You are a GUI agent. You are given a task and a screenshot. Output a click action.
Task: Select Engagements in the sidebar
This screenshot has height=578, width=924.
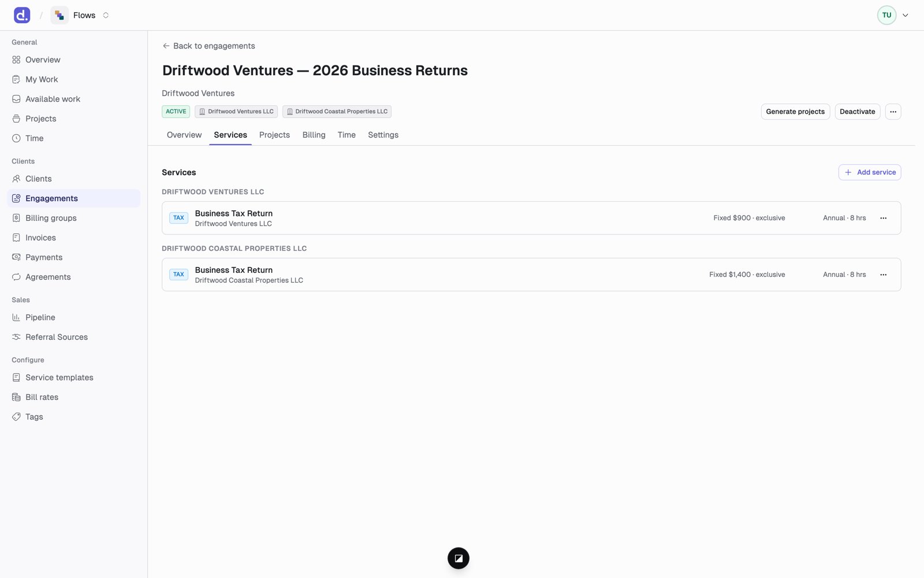coord(73,198)
